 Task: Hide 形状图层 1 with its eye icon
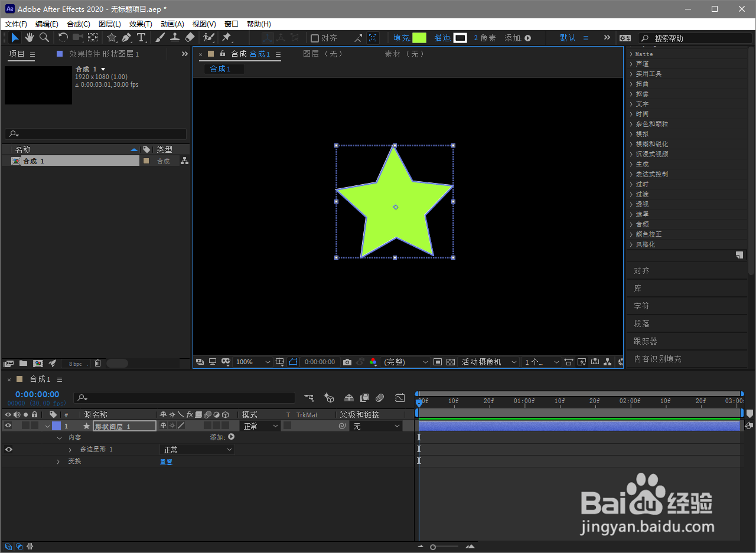(x=8, y=426)
